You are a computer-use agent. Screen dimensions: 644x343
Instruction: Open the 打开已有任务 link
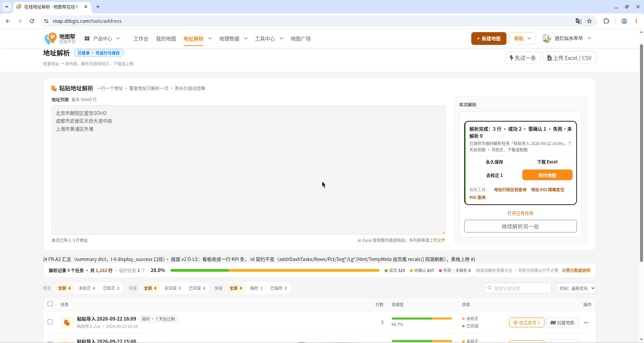tap(520, 213)
